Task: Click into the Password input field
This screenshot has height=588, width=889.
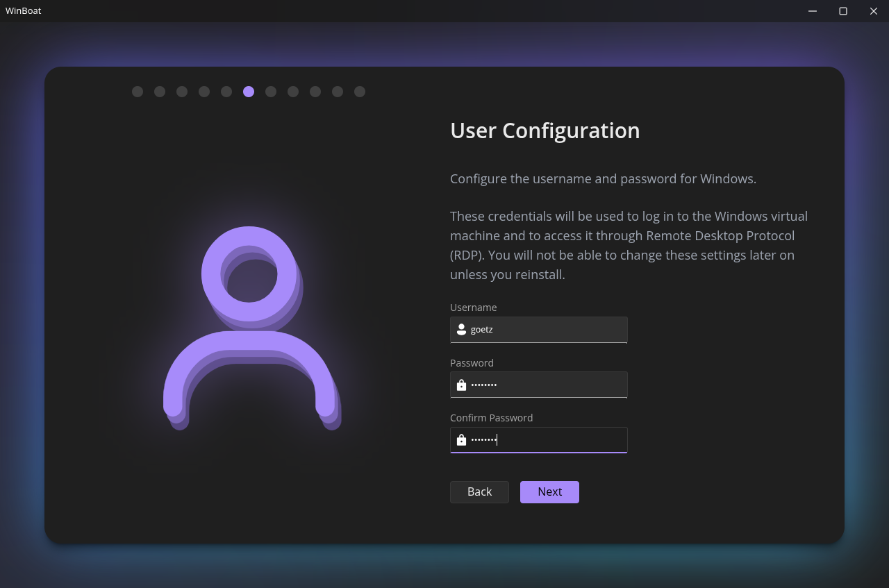Action: (x=545, y=385)
